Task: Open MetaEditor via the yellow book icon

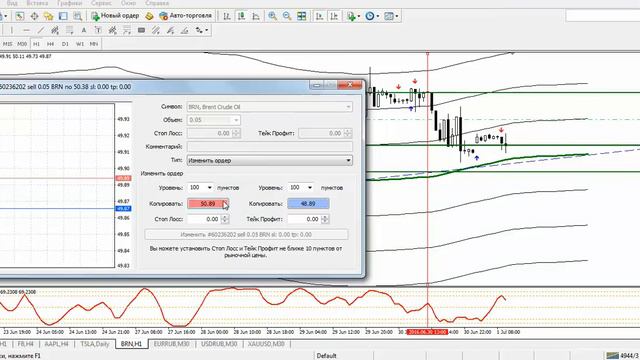Action: click(x=149, y=16)
